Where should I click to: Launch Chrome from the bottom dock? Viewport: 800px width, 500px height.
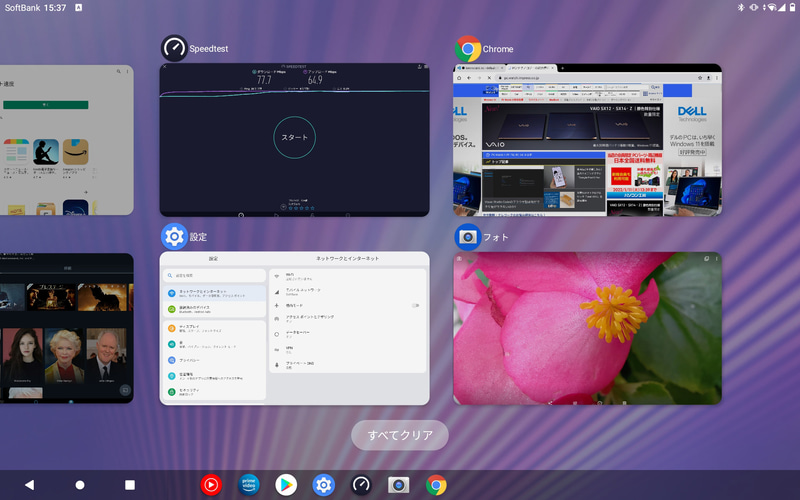point(436,485)
